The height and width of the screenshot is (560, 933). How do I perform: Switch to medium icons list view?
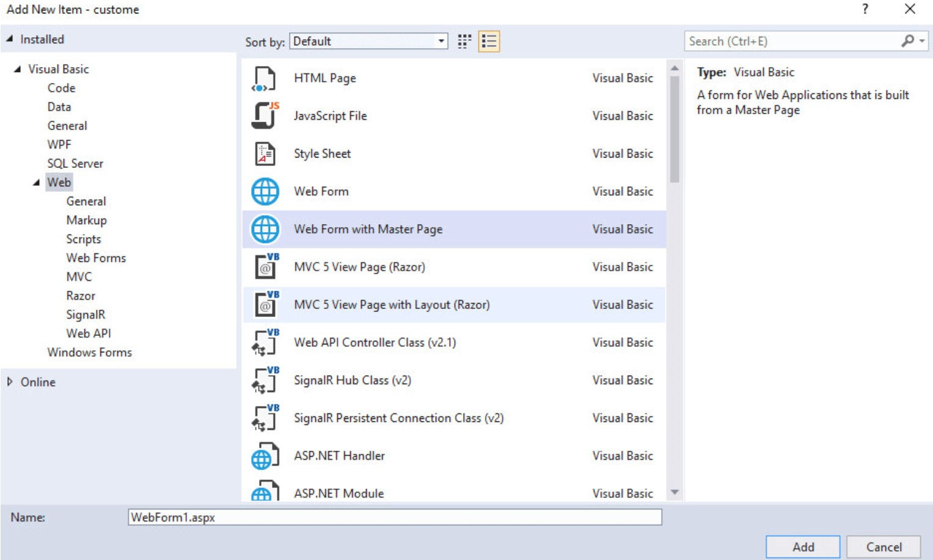pyautogui.click(x=489, y=42)
